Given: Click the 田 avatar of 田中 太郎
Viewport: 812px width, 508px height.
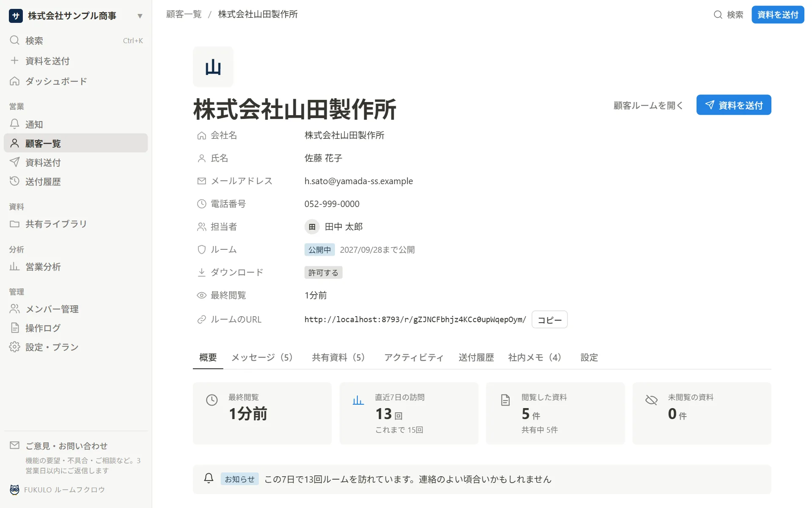Looking at the screenshot, I should pyautogui.click(x=312, y=227).
